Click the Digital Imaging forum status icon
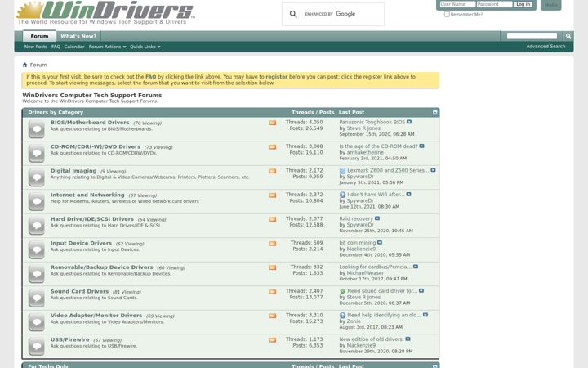This screenshot has width=588, height=368. click(37, 177)
